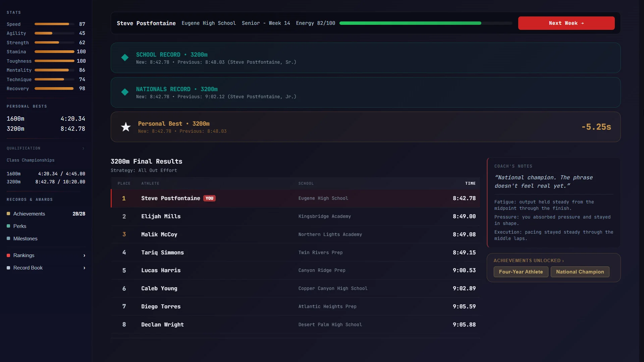Viewport: 644px width, 362px height.
Task: Advance with the Next Week button
Action: pyautogui.click(x=566, y=23)
